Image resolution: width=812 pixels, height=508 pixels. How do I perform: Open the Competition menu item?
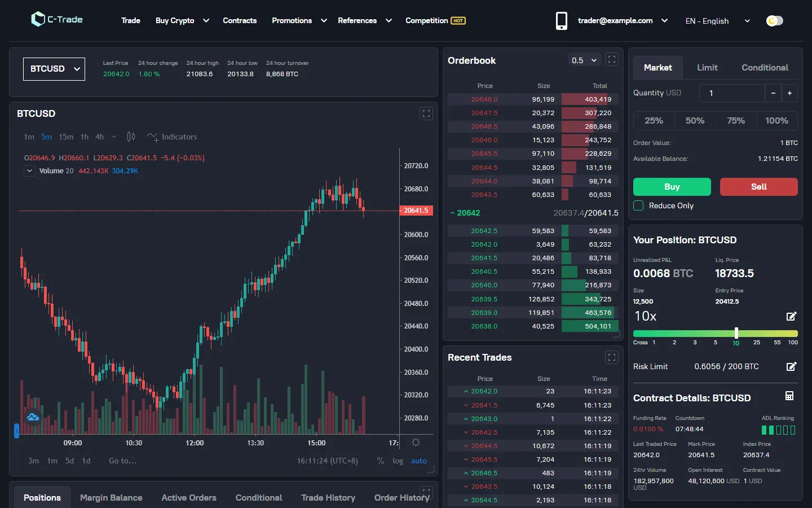[x=426, y=21]
